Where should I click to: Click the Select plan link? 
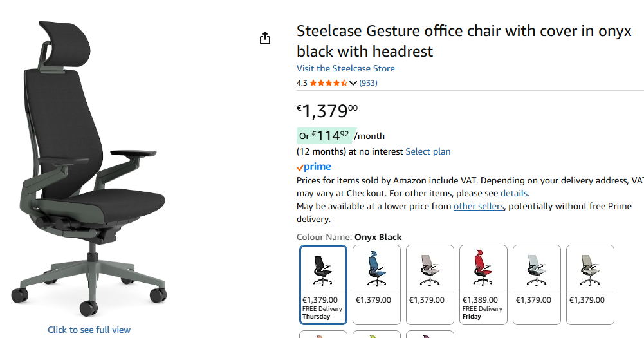click(x=428, y=151)
